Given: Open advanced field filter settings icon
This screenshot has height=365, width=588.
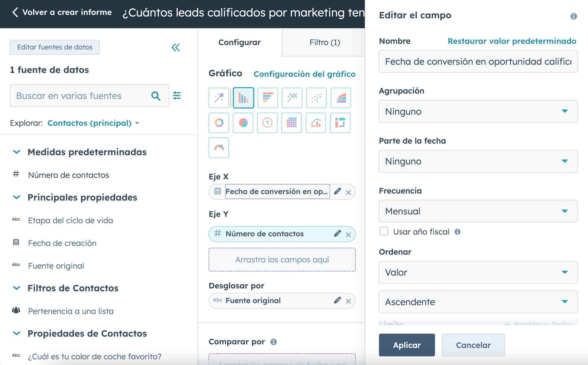Looking at the screenshot, I should click(x=177, y=96).
